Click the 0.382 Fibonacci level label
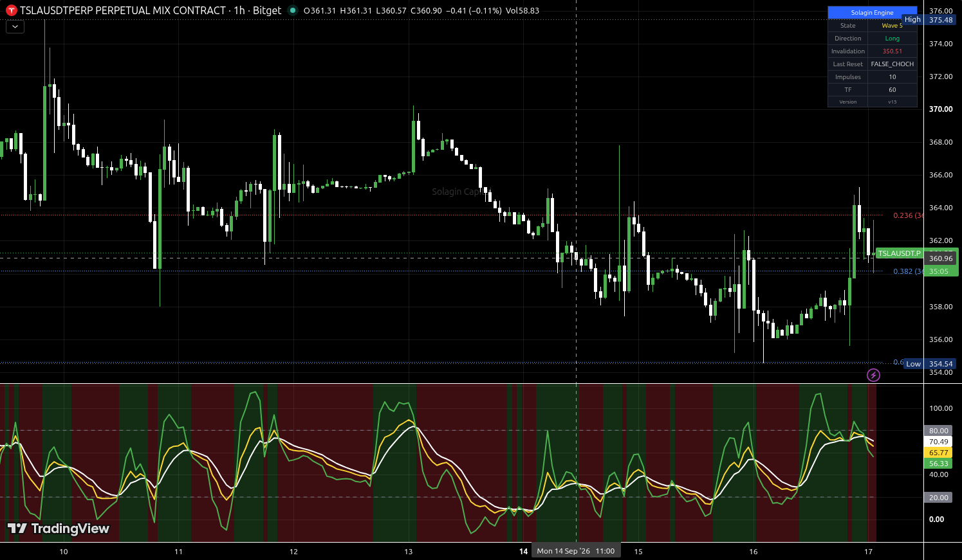Screen dimensions: 962x560 coord(907,271)
